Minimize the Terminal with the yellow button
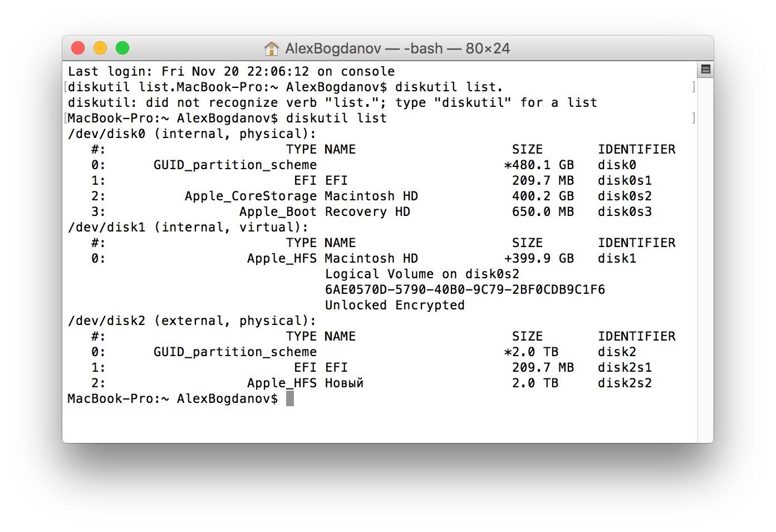The image size is (776, 532). pos(100,48)
